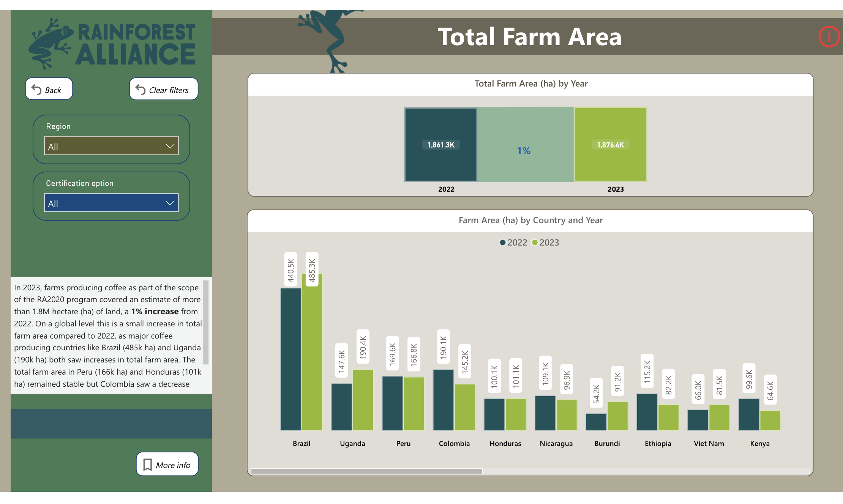The image size is (843, 504).
Task: Click the Clear filters undo icon
Action: [x=140, y=90]
